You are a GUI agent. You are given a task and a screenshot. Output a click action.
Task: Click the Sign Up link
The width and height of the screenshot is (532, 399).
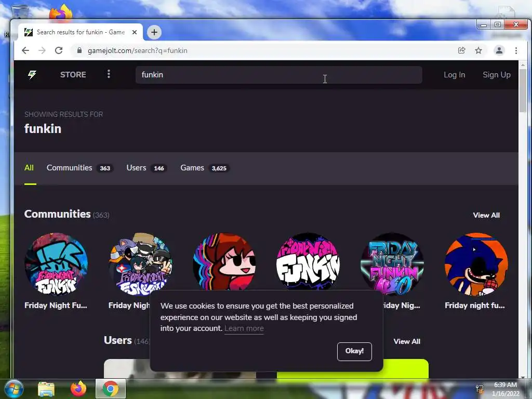click(x=496, y=75)
